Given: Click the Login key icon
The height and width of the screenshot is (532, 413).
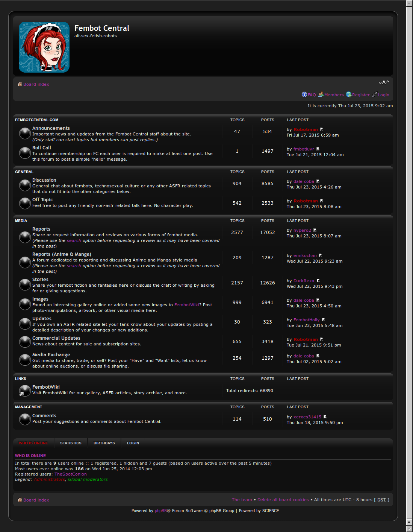Looking at the screenshot, I should pyautogui.click(x=374, y=94).
